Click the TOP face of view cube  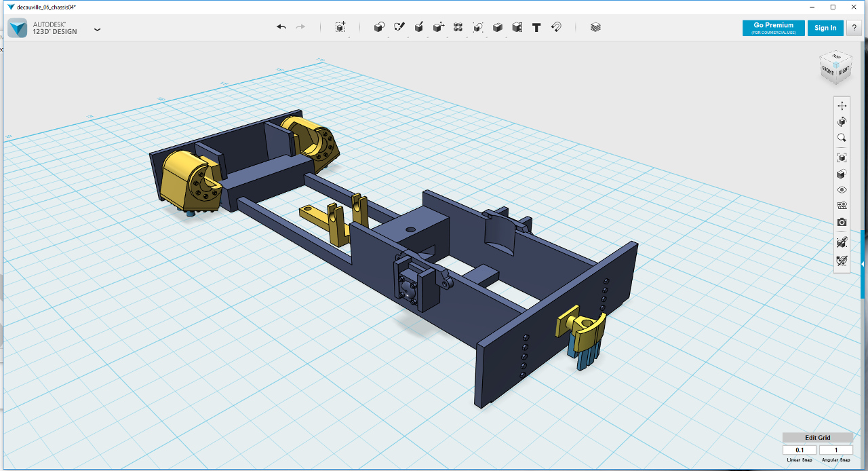click(x=837, y=56)
